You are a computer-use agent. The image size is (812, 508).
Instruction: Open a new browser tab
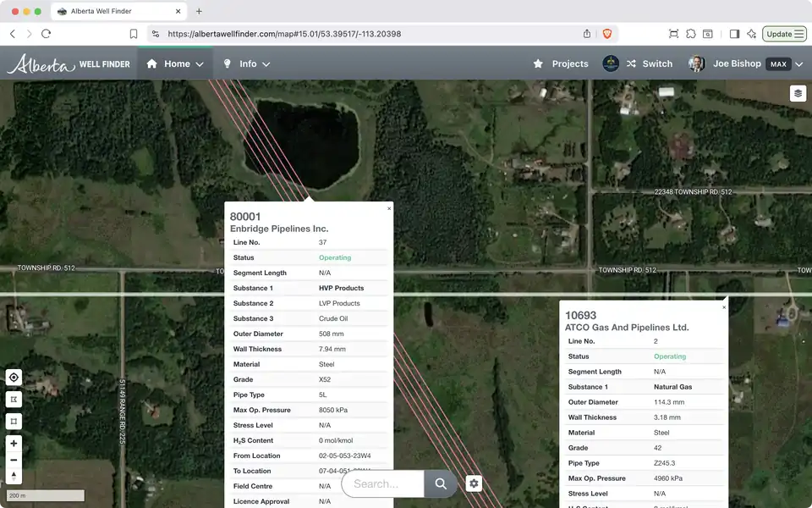[199, 11]
